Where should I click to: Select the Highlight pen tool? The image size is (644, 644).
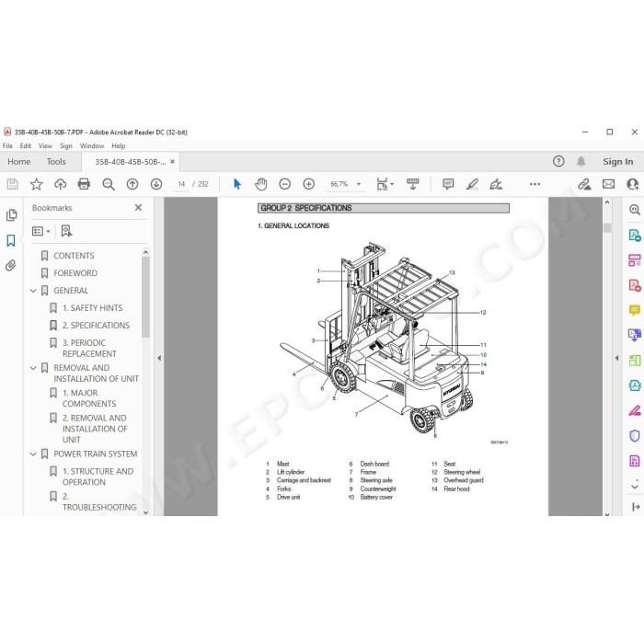point(472,184)
